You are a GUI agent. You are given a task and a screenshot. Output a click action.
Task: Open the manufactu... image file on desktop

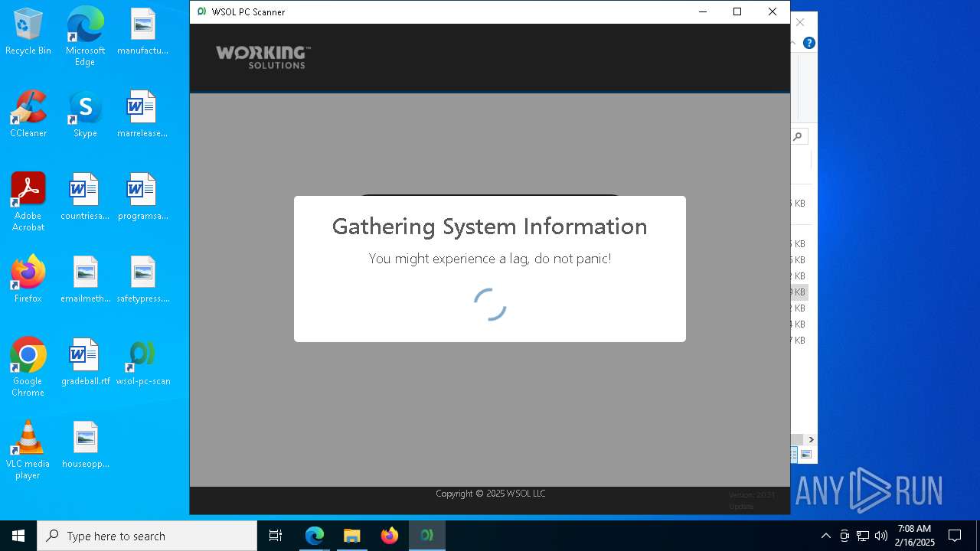point(142,31)
